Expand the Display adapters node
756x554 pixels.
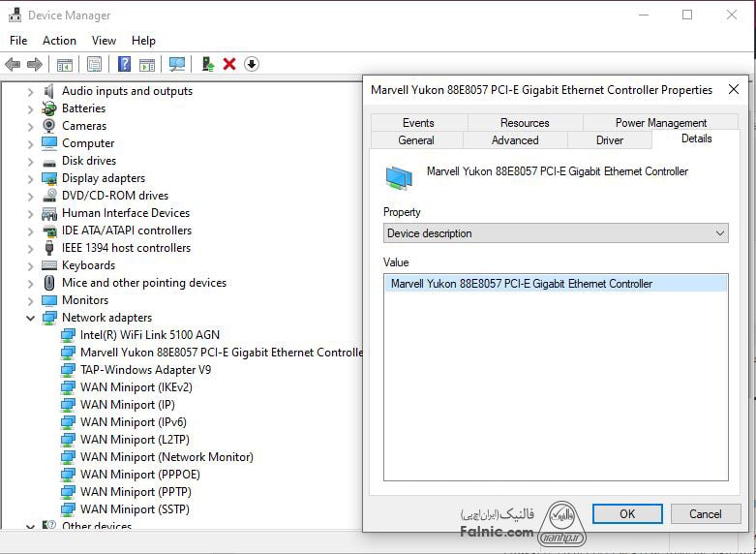[30, 178]
